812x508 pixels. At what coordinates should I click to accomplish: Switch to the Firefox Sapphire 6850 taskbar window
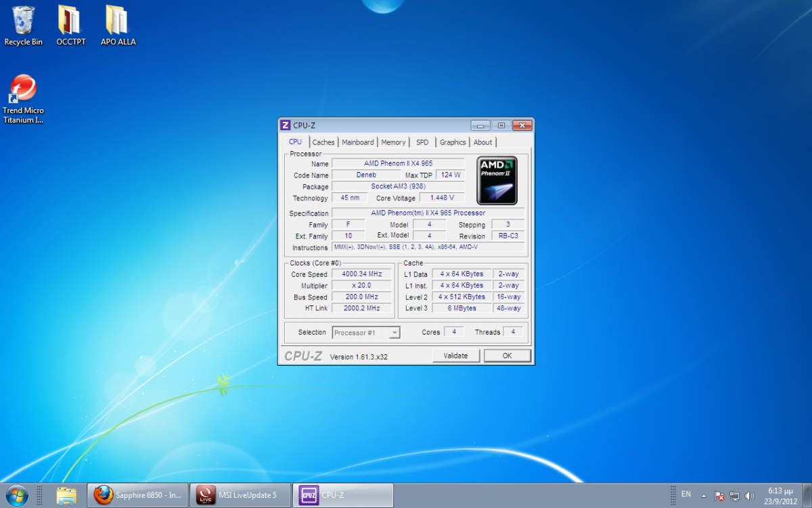click(x=138, y=495)
